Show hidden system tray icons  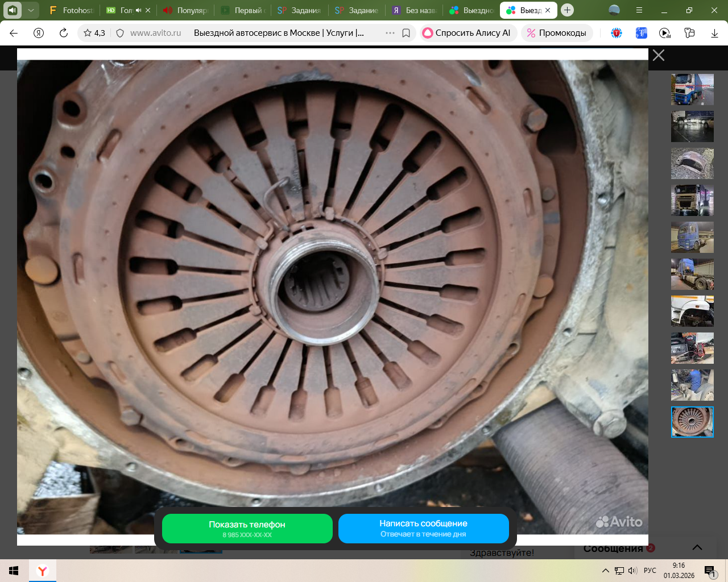pos(606,571)
